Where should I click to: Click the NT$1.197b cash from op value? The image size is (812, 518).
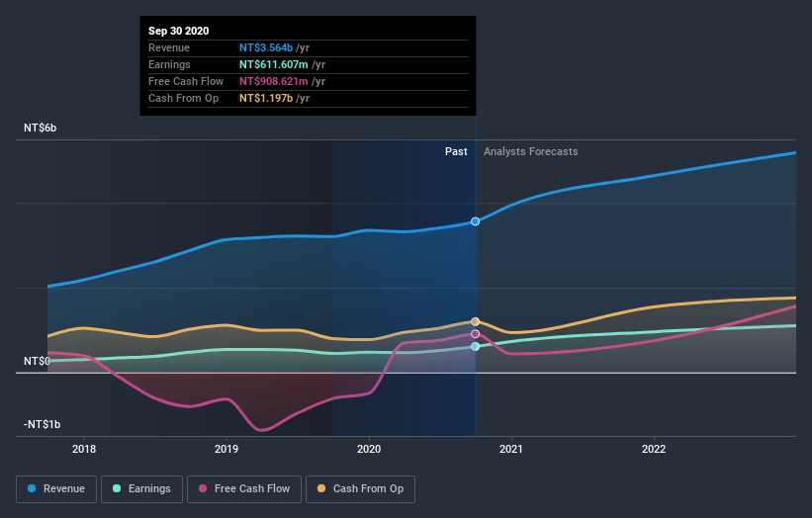(x=266, y=98)
